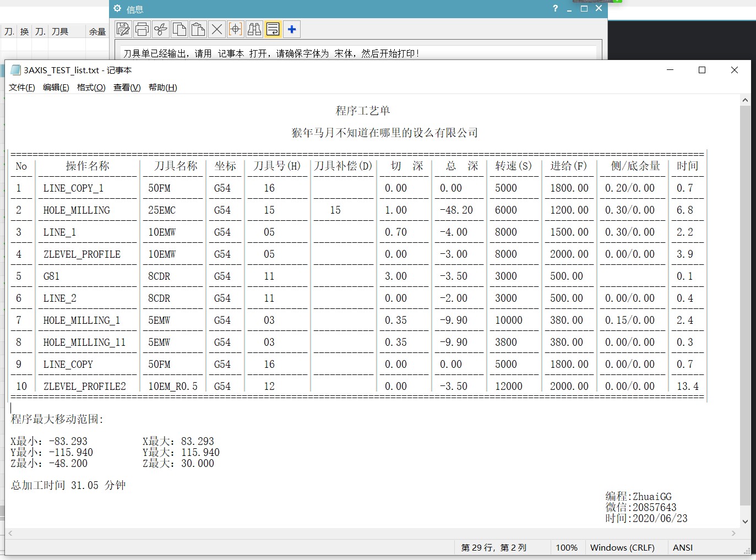Click the total machining time 31.05 分钟
Viewport: 756px width, 560px height.
(x=99, y=485)
